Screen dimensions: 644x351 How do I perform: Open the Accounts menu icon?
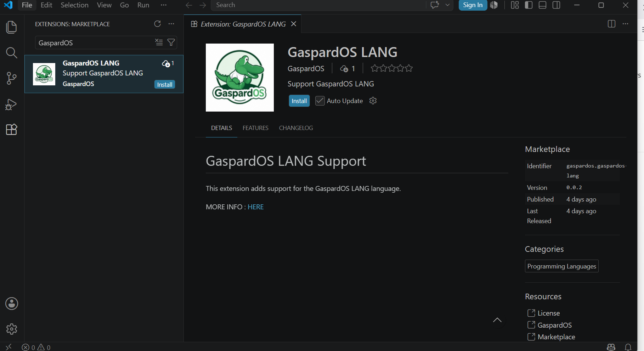(x=12, y=304)
